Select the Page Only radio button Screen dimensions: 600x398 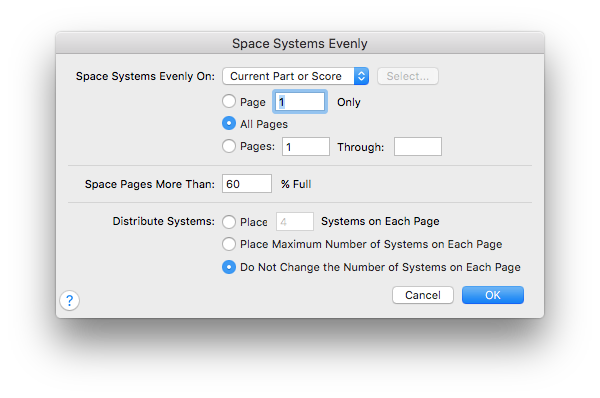point(229,101)
